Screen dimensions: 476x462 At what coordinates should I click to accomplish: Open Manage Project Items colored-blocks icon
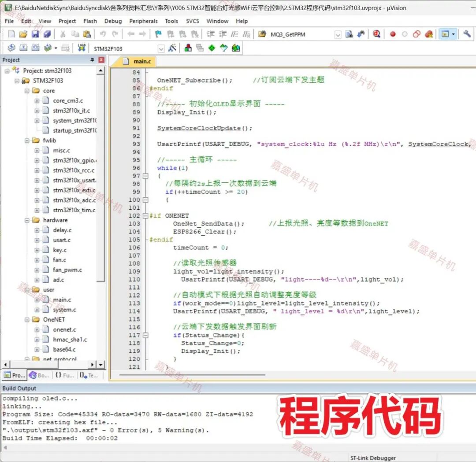tap(188, 48)
